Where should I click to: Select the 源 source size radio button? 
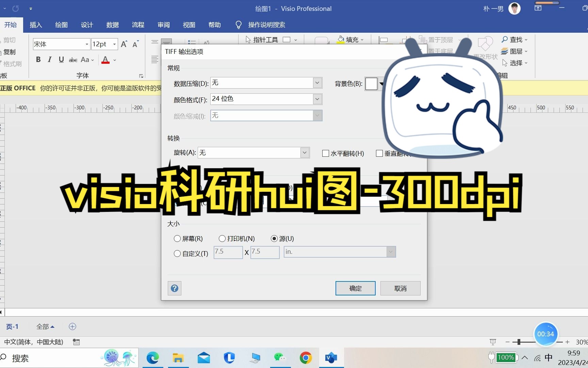274,239
